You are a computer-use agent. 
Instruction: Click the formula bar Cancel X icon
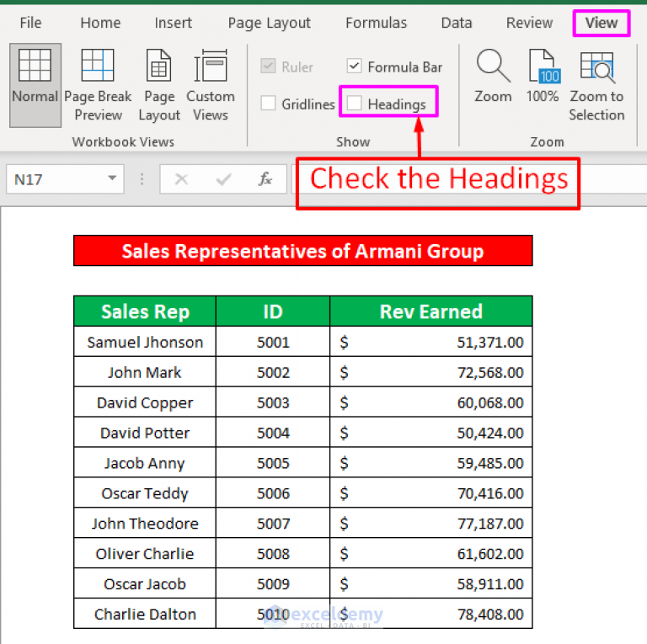click(181, 179)
